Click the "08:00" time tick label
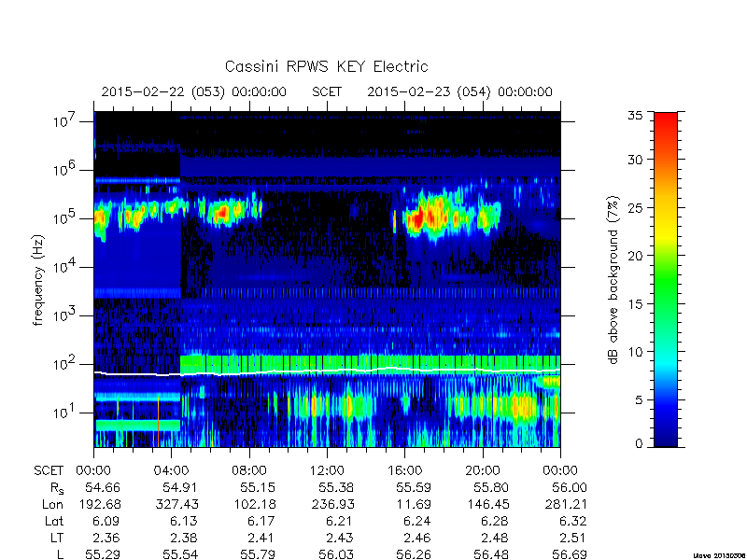Screen dimensions: 747x560 pyautogui.click(x=249, y=471)
